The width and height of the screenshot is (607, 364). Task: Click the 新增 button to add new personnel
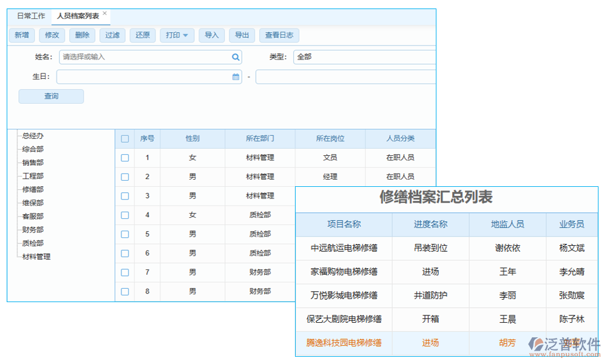coord(21,35)
